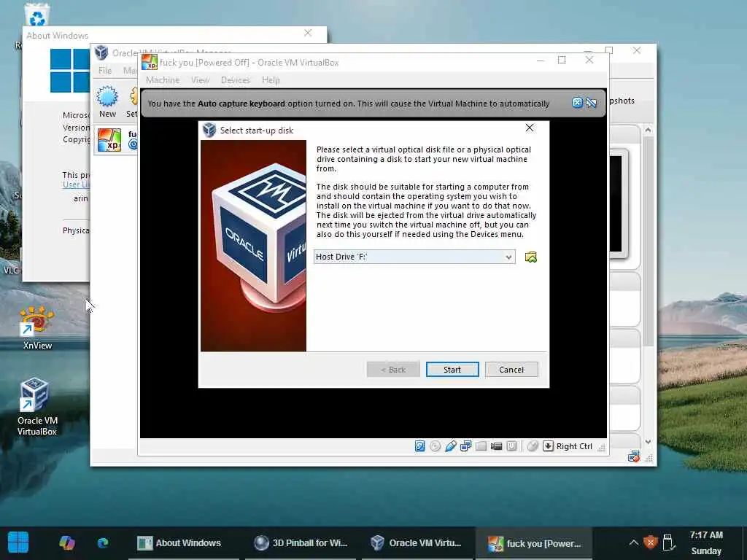Screen dimensions: 747x560
Task: Open Microsoft Edge from taskbar
Action: (103, 542)
